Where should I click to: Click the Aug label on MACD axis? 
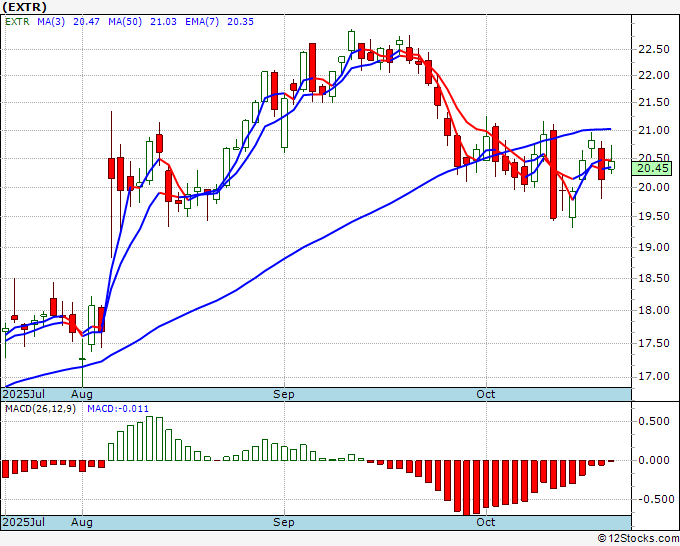tap(82, 522)
